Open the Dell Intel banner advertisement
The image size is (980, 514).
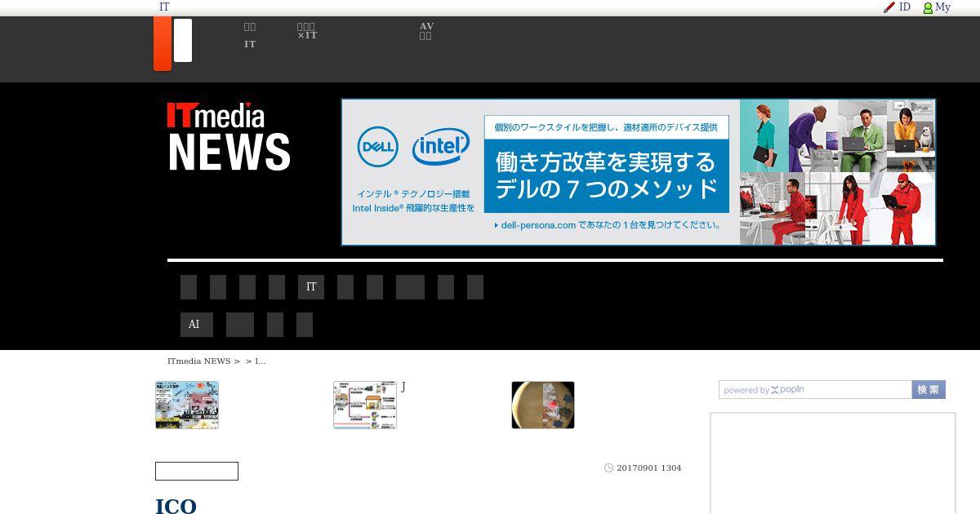coord(639,172)
